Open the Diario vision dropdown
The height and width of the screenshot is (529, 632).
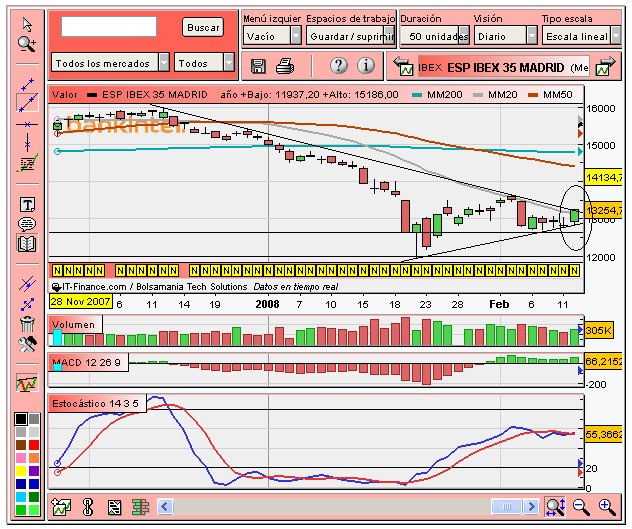(505, 36)
